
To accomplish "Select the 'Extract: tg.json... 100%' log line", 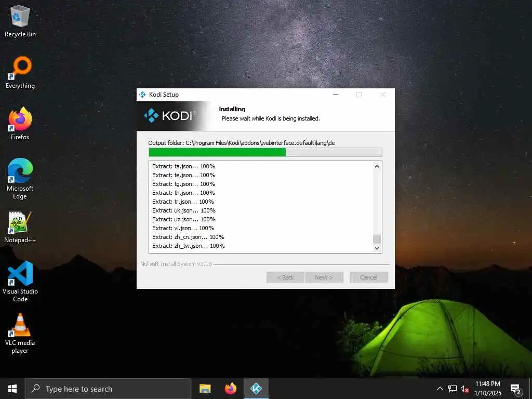I will click(183, 184).
